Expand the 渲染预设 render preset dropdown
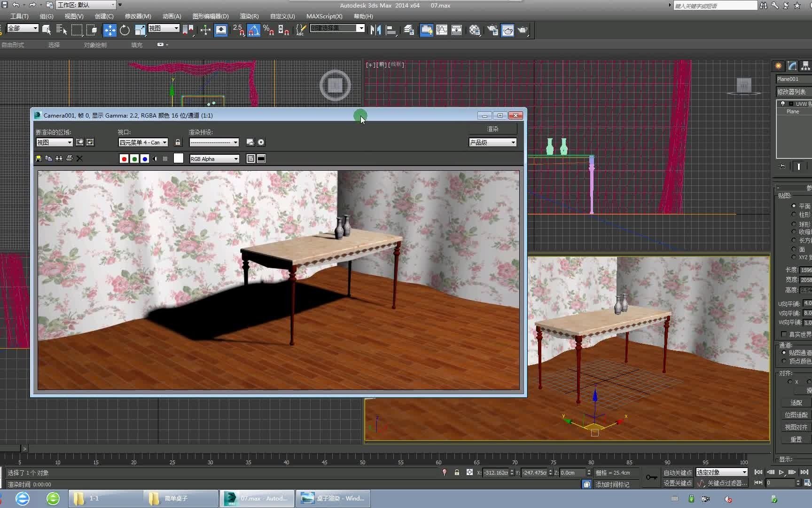The width and height of the screenshot is (812, 508). [x=214, y=142]
